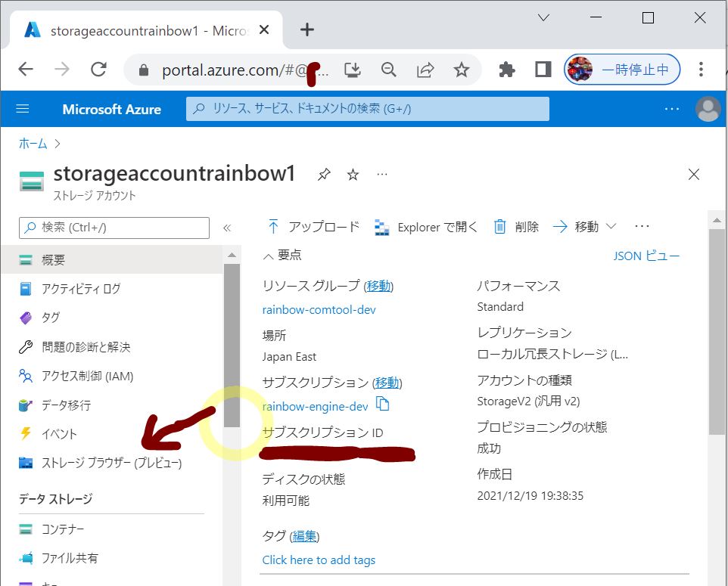Viewport: 728px width, 586px height.
Task: Bookmark this tab with star icon
Action: 461,70
